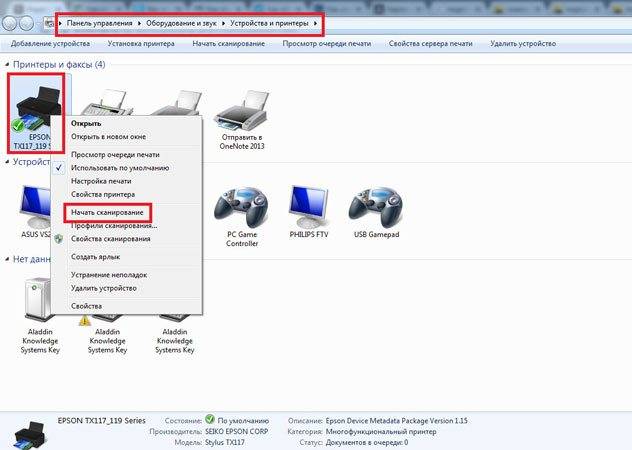Screen dimensions: 632x450
Task: Select the leftmost Aladdin Knowledge Systems Key
Action: (40, 317)
